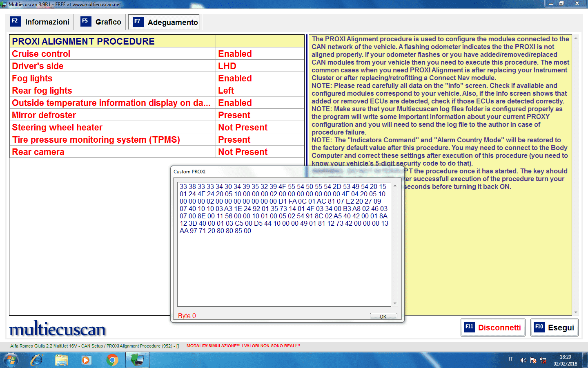
Task: Click the Action Center flag icon
Action: (x=533, y=360)
